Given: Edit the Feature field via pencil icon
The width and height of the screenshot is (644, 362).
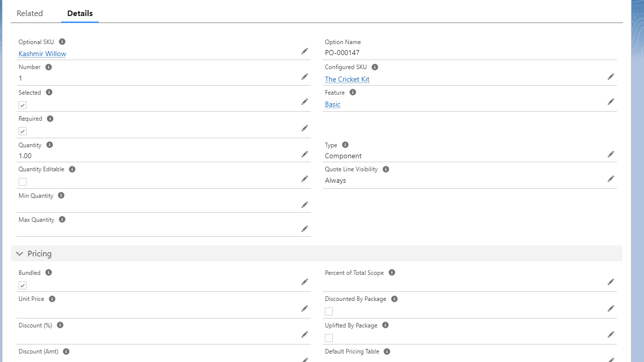Looking at the screenshot, I should (x=610, y=102).
